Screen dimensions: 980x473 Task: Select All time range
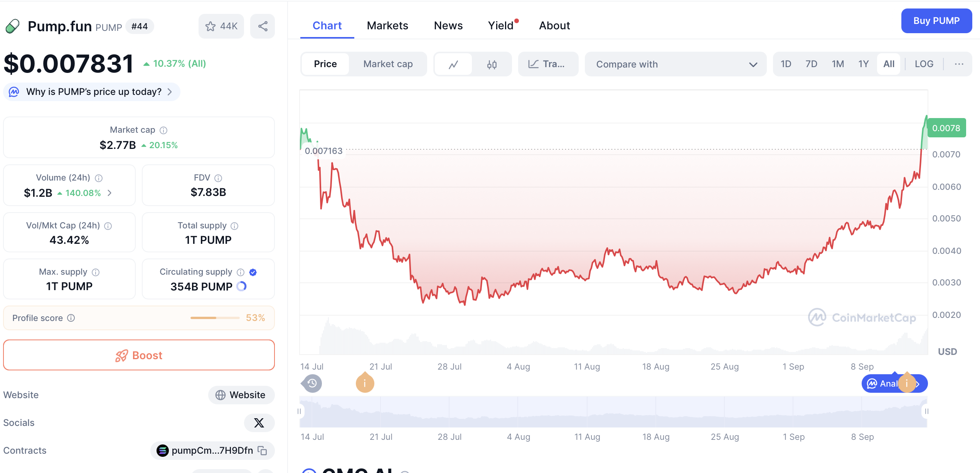tap(889, 64)
